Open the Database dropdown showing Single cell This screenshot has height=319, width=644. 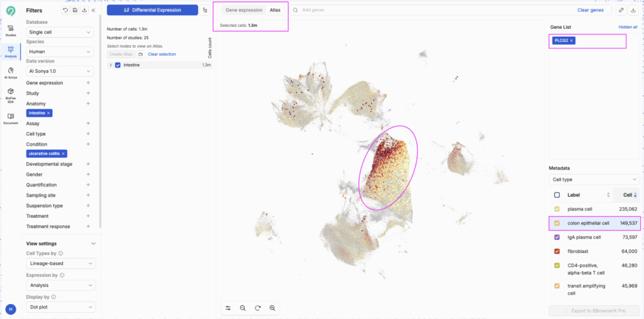click(x=60, y=32)
